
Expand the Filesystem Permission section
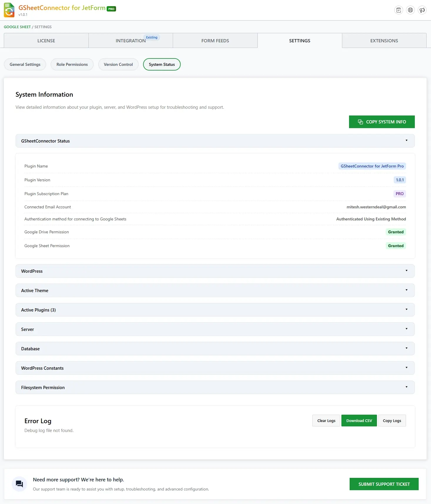click(x=215, y=387)
